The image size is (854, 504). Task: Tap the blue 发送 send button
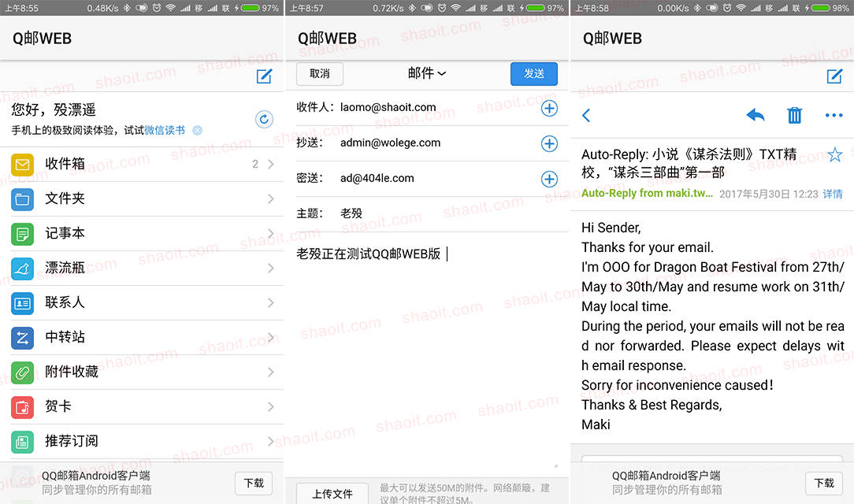pyautogui.click(x=534, y=73)
